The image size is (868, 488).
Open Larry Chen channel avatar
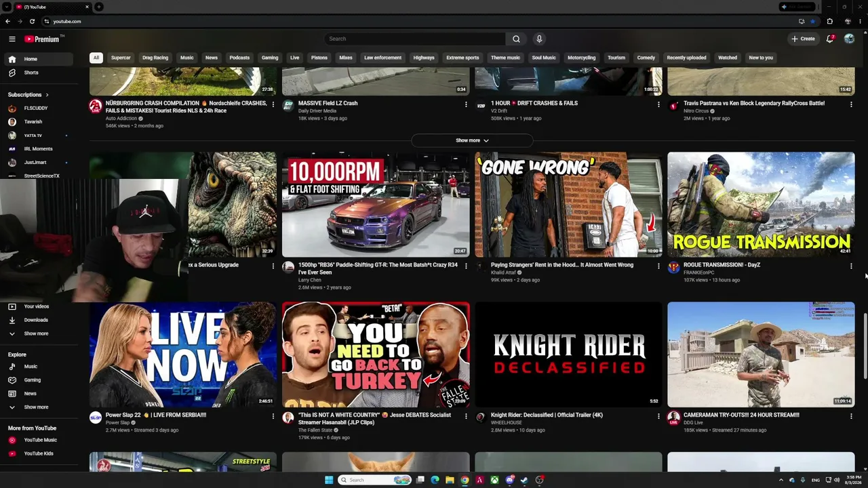(x=288, y=268)
